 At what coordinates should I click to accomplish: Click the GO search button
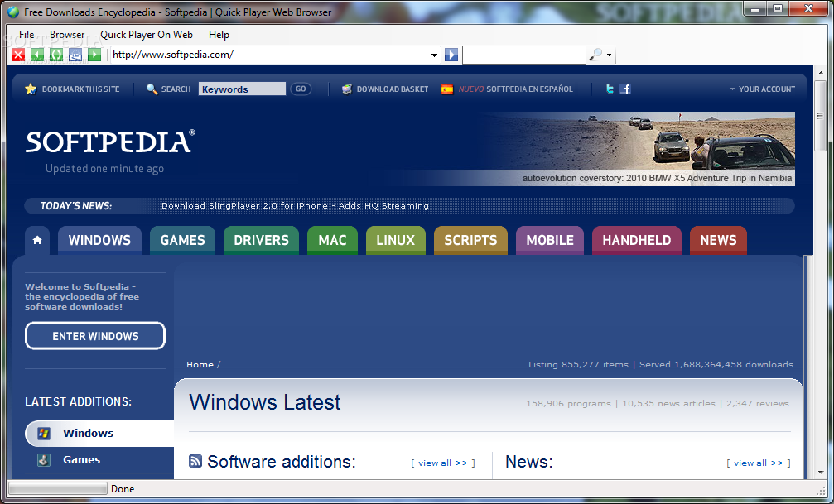(301, 89)
